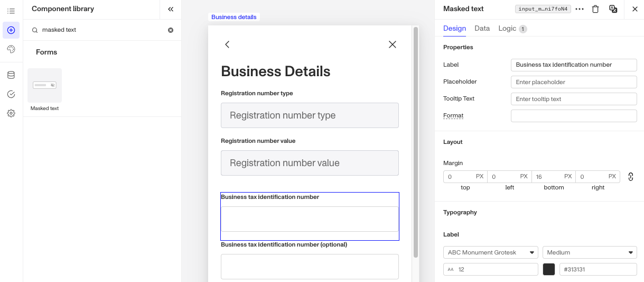Click the Tooltip Text field
Screen dimensions: 644x282
pos(574,99)
